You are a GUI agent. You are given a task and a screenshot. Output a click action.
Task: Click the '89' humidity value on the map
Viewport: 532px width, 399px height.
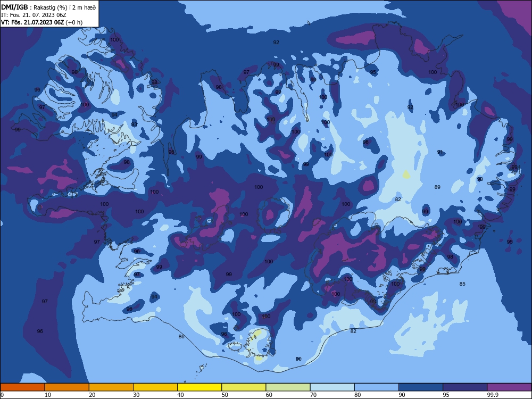point(437,187)
